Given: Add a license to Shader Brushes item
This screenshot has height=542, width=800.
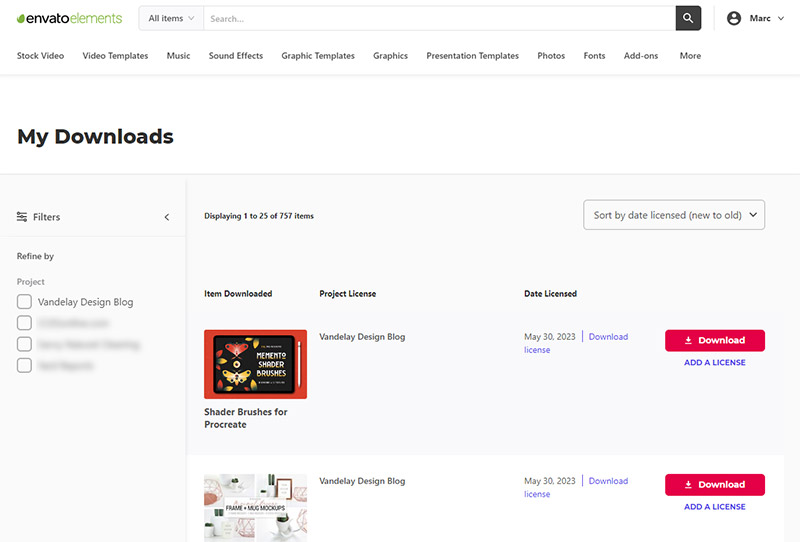Looking at the screenshot, I should point(715,362).
